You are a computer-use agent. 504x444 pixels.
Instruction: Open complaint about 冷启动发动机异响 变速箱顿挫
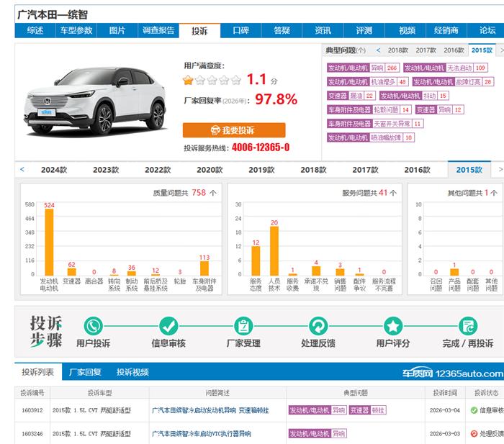(x=210, y=410)
